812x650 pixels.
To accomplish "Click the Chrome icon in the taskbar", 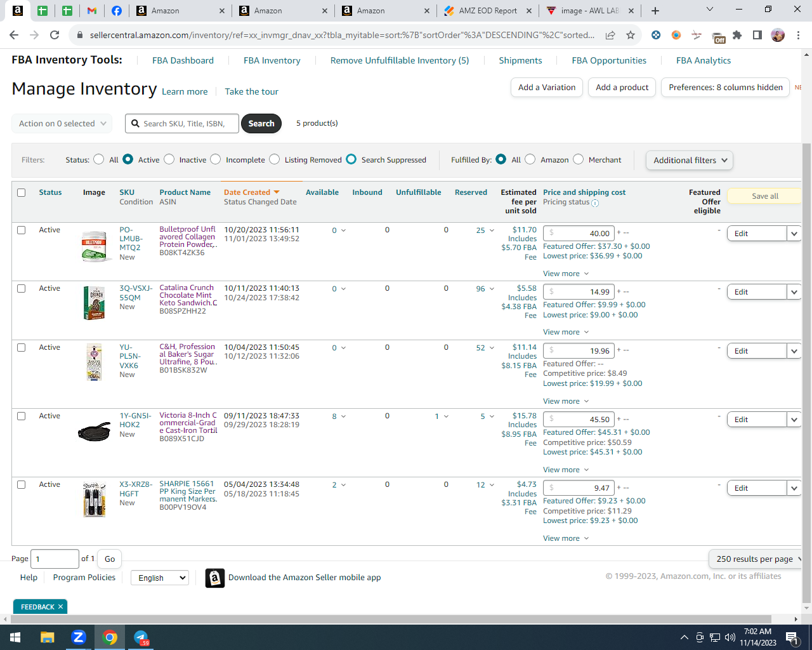I will (x=110, y=637).
